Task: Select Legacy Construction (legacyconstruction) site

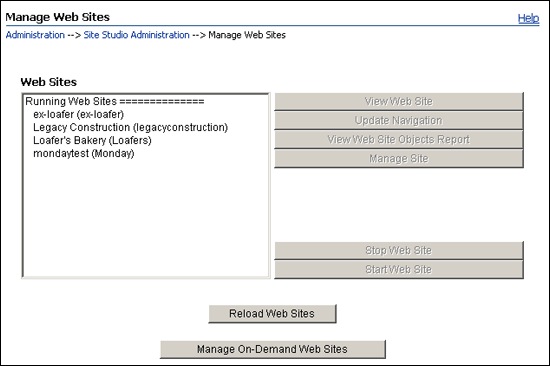Action: 146,127
